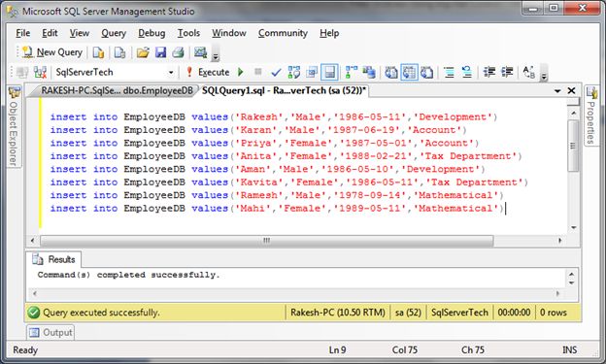606x364 pixels.
Task: Click the green Debug play arrow
Action: [x=241, y=72]
